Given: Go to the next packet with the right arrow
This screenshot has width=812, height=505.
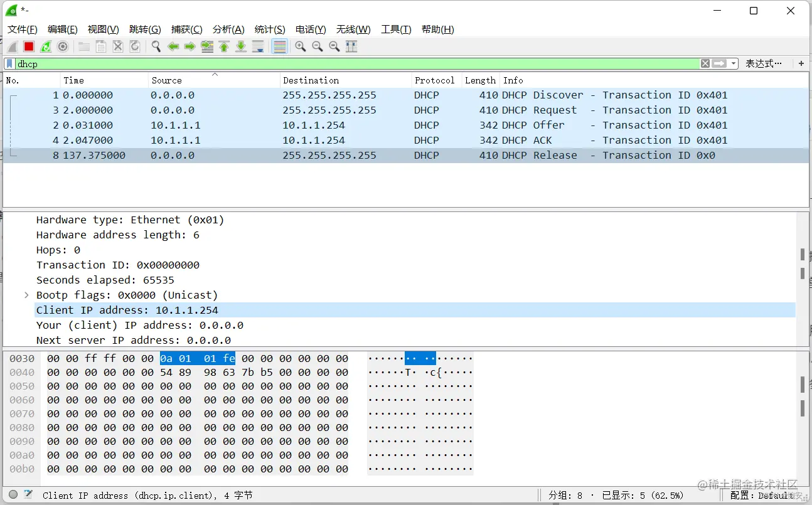Looking at the screenshot, I should coord(190,46).
